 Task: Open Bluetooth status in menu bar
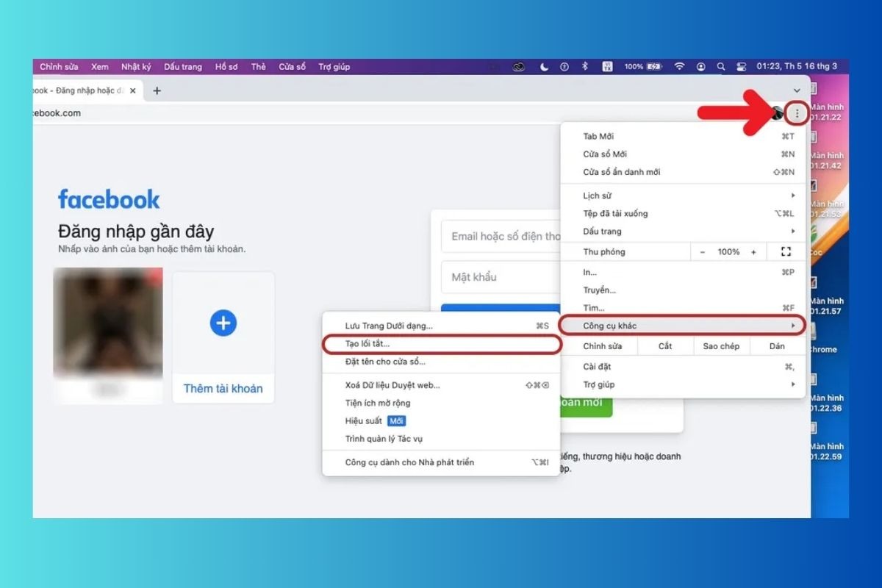585,66
